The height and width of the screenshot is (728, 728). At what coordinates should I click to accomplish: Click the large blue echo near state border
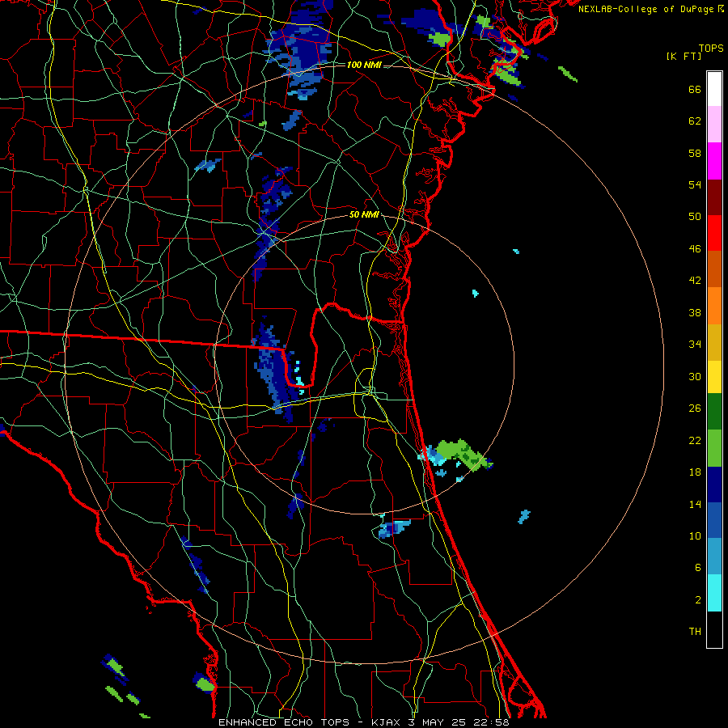275,369
